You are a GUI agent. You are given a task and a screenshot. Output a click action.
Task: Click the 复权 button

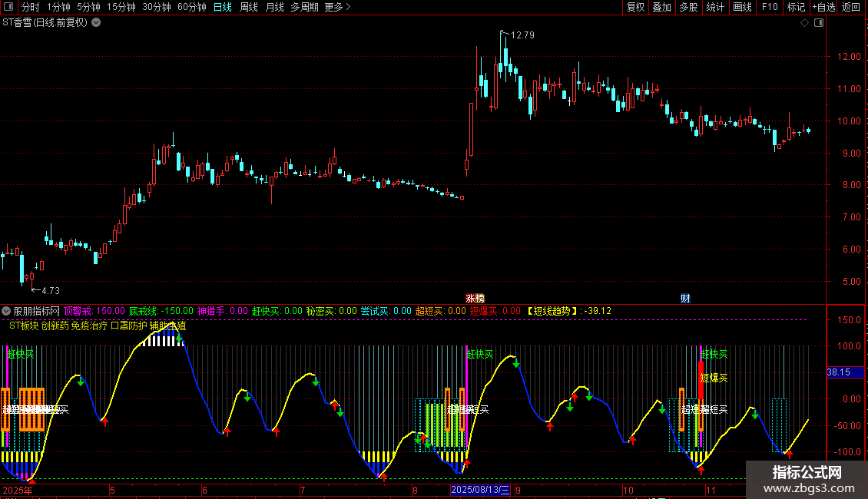click(636, 7)
